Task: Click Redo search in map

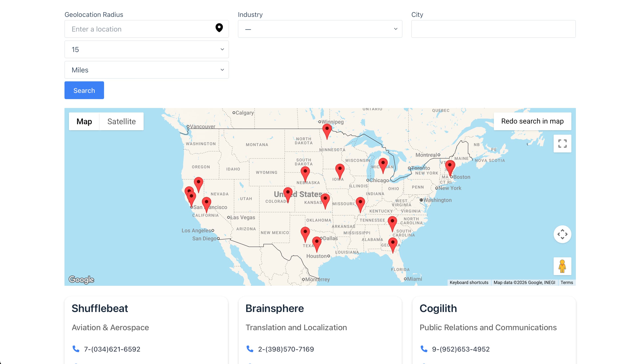Action: pyautogui.click(x=532, y=121)
